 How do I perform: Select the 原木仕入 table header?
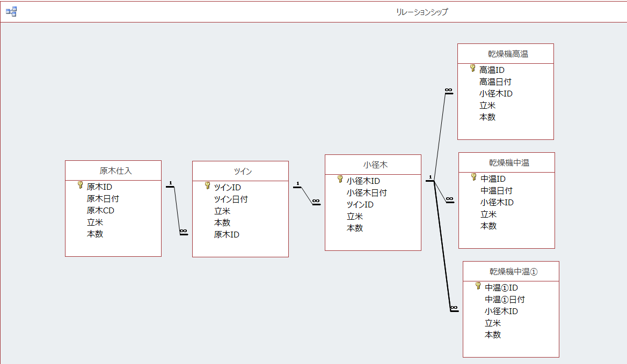pos(113,170)
